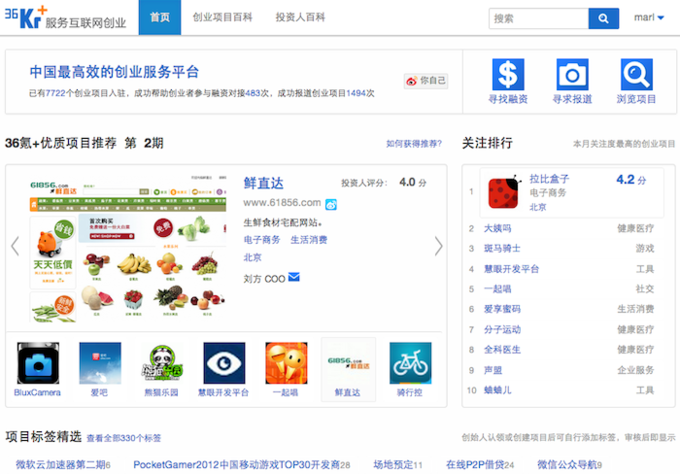Screen dimensions: 680x474
Task: Open 爱享蜜码 in the ranking
Action: [x=502, y=309]
